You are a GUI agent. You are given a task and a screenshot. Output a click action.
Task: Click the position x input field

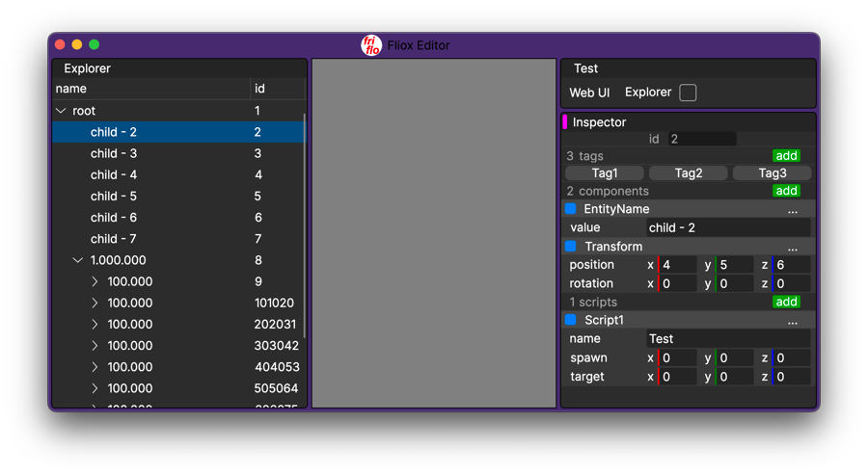678,265
